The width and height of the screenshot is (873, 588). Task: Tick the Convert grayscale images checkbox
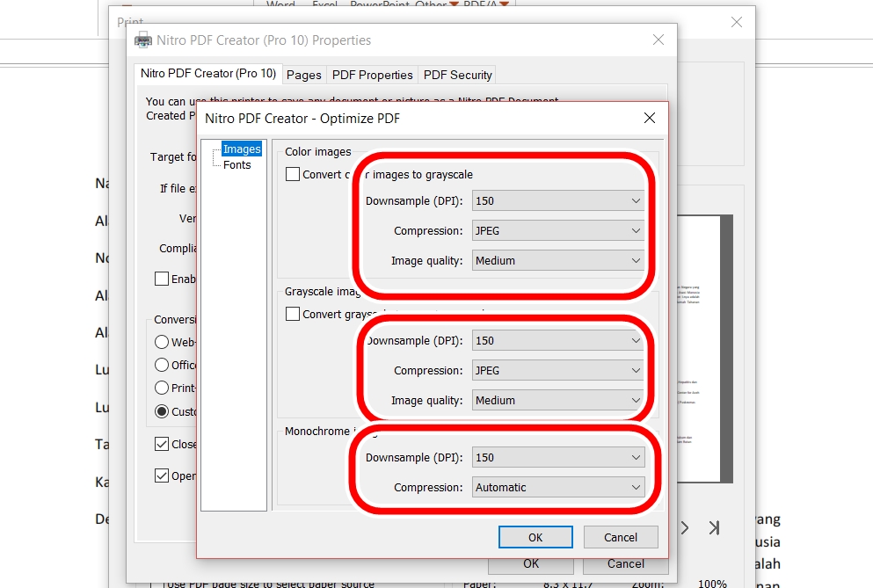tap(292, 314)
